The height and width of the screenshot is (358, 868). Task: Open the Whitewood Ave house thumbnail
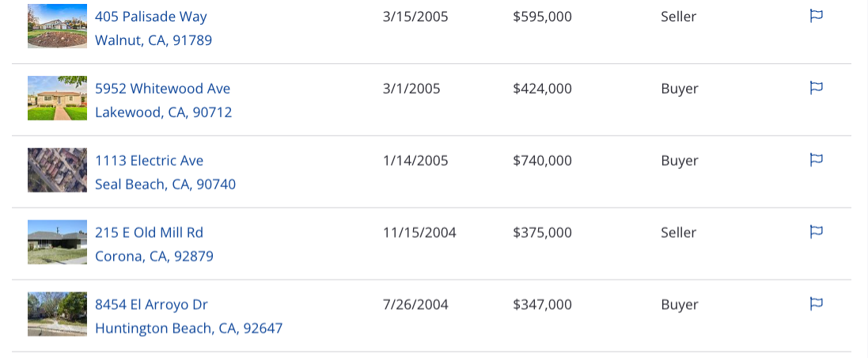(58, 98)
